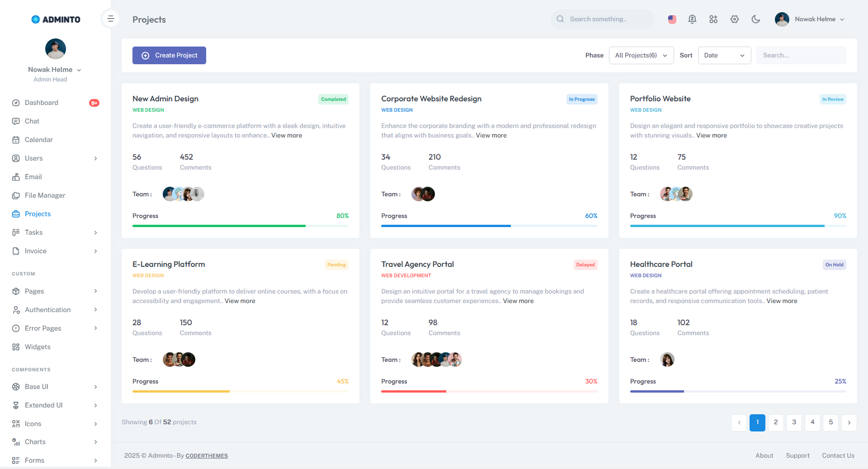Open the Widgets section
868x469 pixels.
pos(38,346)
